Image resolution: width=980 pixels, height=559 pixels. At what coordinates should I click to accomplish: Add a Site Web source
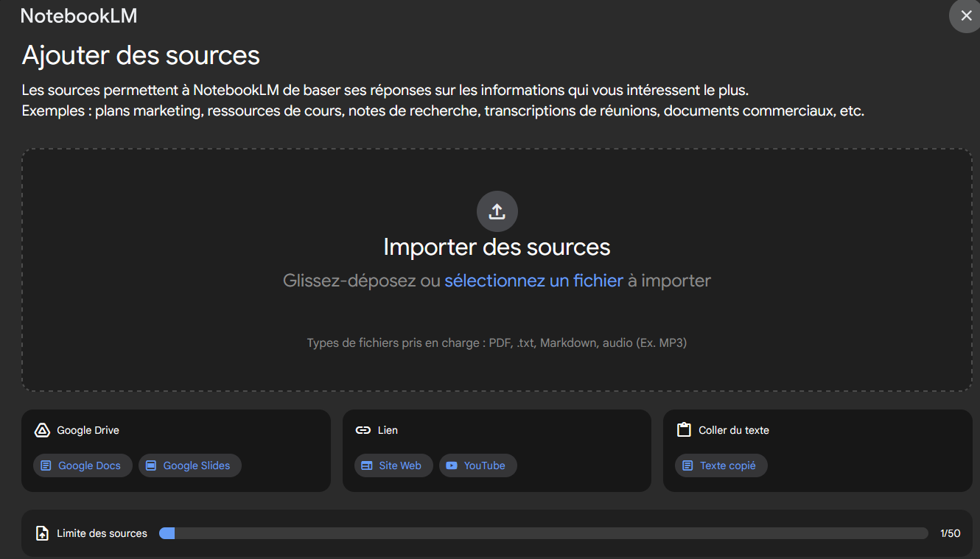(393, 465)
